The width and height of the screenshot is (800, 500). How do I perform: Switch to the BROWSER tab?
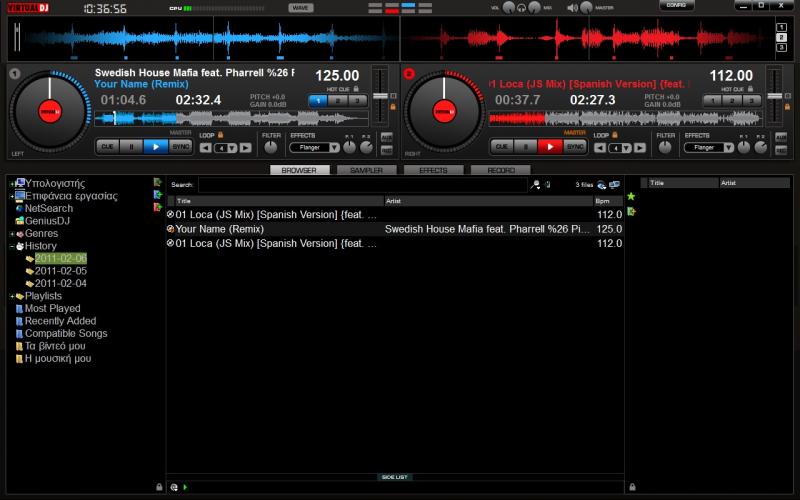pyautogui.click(x=299, y=170)
